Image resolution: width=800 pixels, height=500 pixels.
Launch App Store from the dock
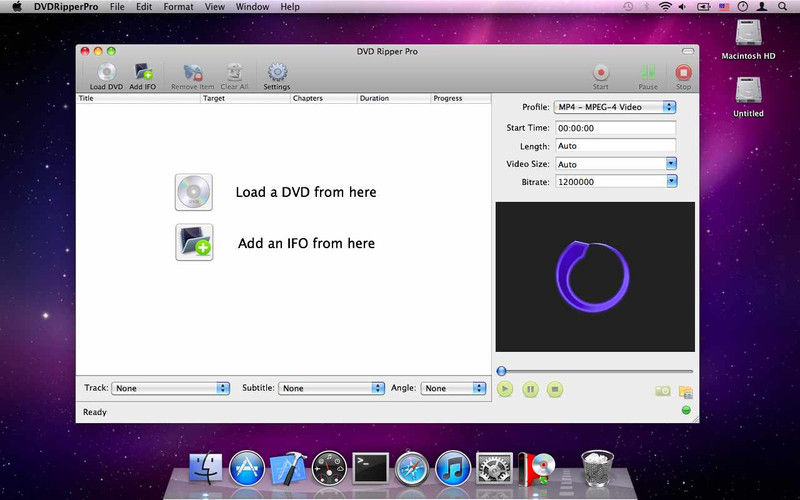tap(247, 468)
